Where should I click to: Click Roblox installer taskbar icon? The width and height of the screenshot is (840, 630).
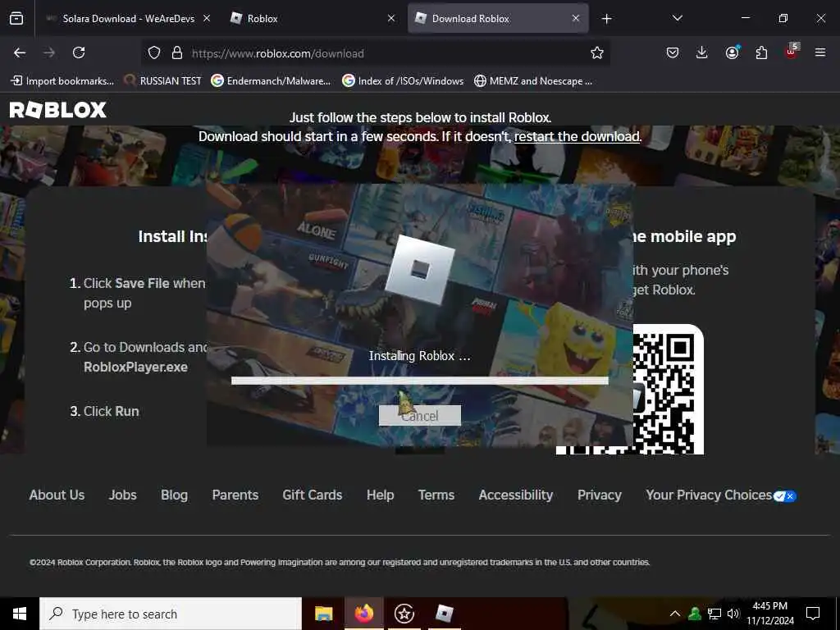(x=444, y=614)
